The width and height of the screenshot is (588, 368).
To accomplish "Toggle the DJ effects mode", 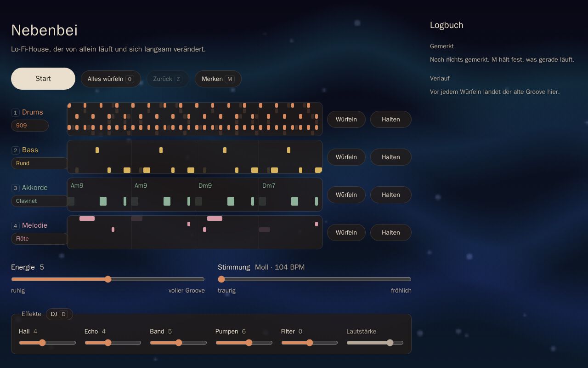I will pos(59,314).
